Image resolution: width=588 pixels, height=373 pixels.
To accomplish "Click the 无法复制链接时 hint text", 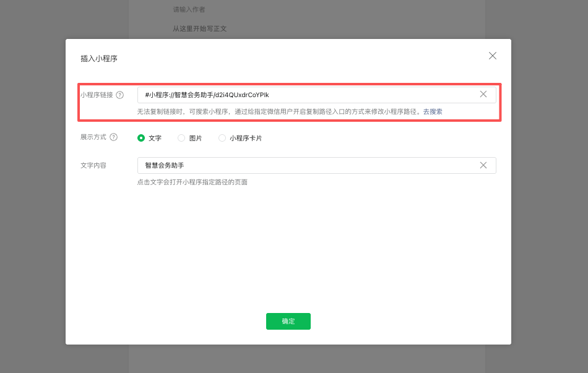I will click(x=279, y=112).
